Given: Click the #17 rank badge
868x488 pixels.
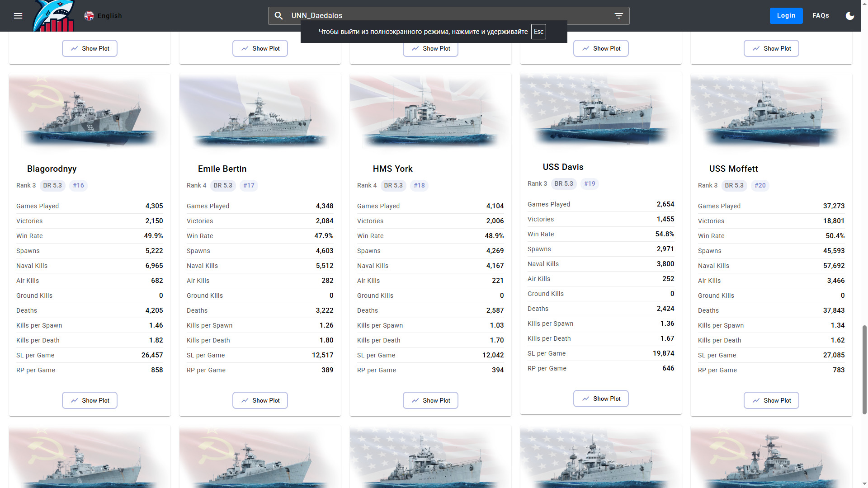Looking at the screenshot, I should [249, 186].
